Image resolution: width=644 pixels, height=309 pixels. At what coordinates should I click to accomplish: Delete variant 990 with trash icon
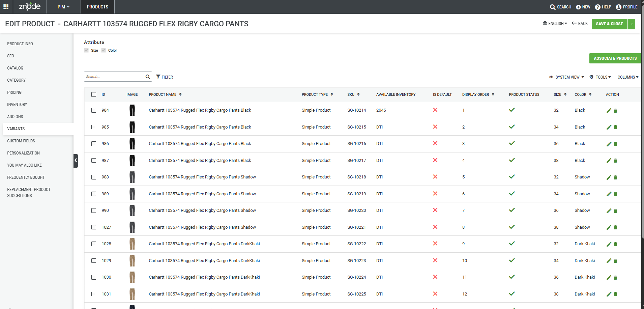[615, 211]
